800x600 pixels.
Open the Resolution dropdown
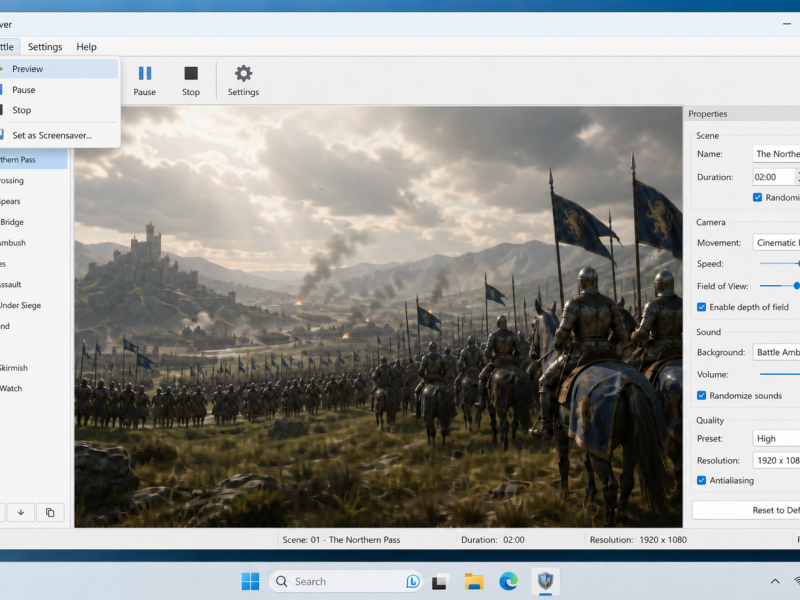click(x=776, y=461)
